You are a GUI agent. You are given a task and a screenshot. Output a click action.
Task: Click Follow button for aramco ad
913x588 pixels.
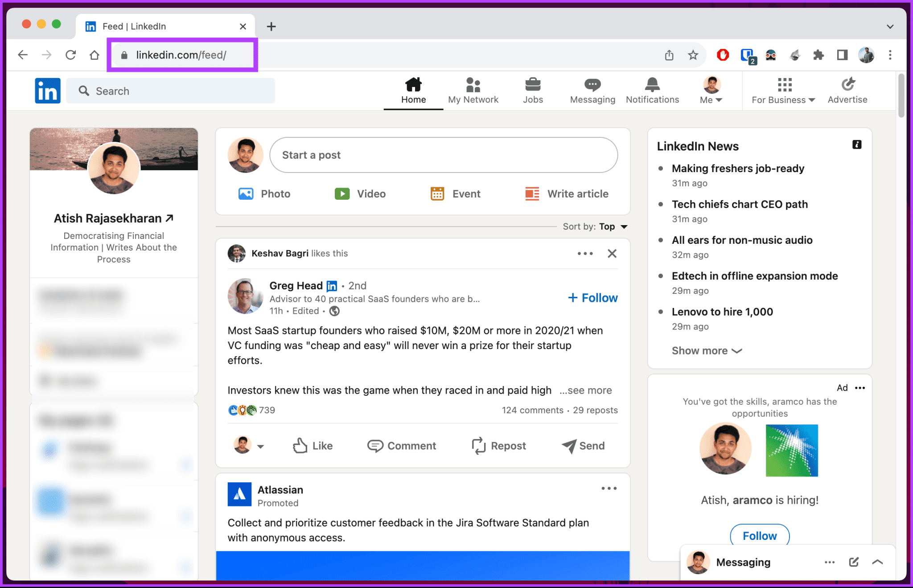[x=759, y=535]
